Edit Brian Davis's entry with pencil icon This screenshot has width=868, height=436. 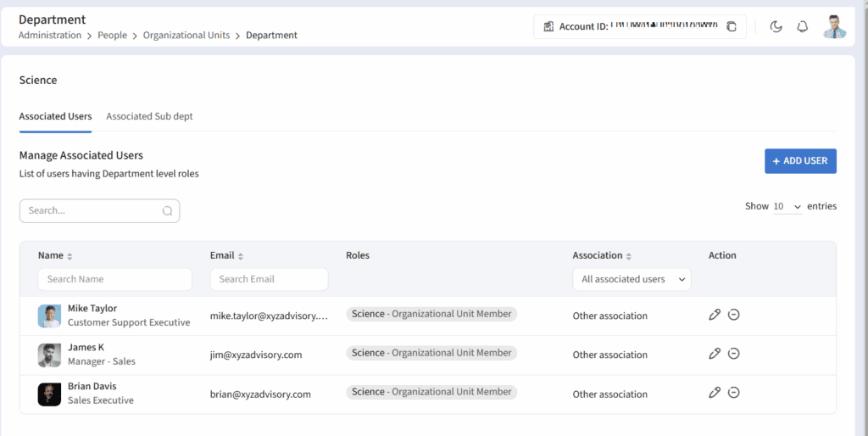click(x=715, y=393)
